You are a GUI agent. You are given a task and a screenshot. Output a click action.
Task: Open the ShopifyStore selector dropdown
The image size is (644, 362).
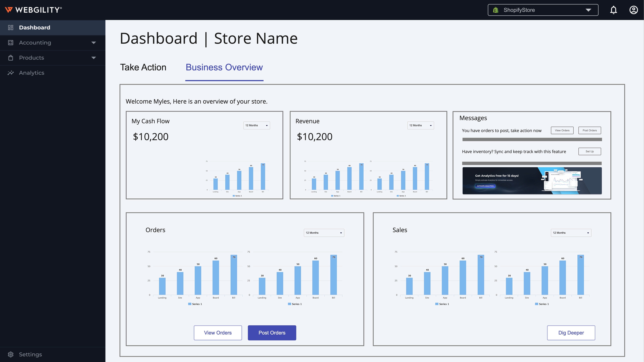[x=588, y=10]
